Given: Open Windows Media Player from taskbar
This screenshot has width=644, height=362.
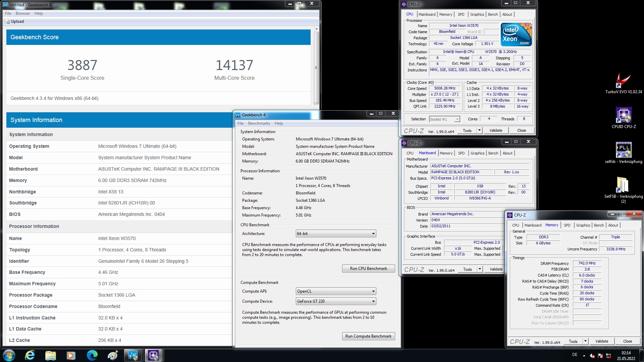Looking at the screenshot, I should (71, 355).
